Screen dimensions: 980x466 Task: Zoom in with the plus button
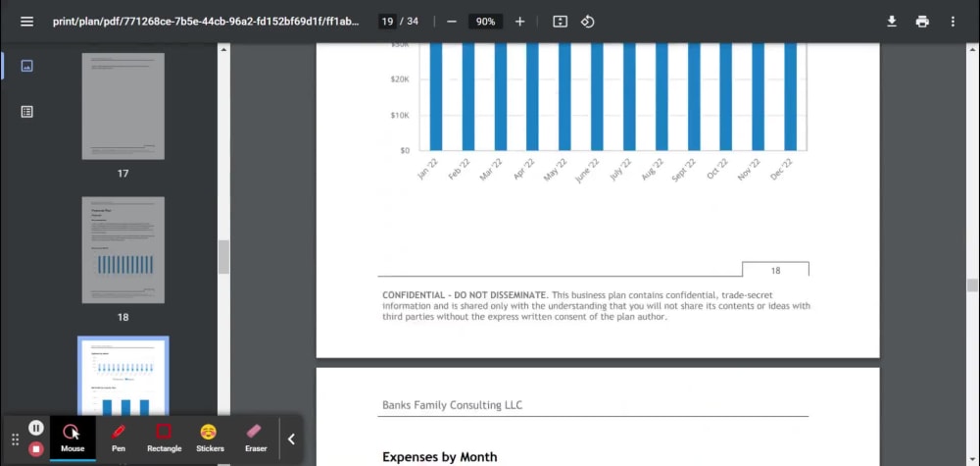click(x=520, y=22)
